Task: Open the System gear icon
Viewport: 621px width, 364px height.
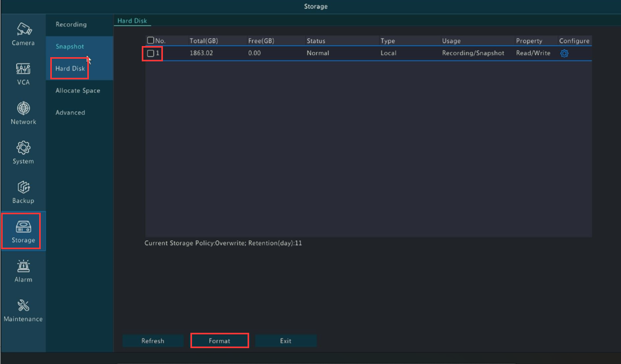Action: [x=23, y=148]
